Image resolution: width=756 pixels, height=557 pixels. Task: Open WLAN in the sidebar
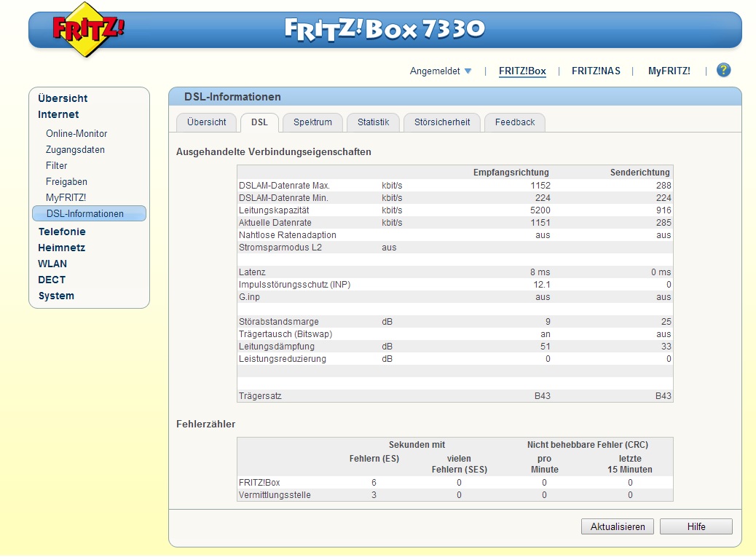click(52, 264)
